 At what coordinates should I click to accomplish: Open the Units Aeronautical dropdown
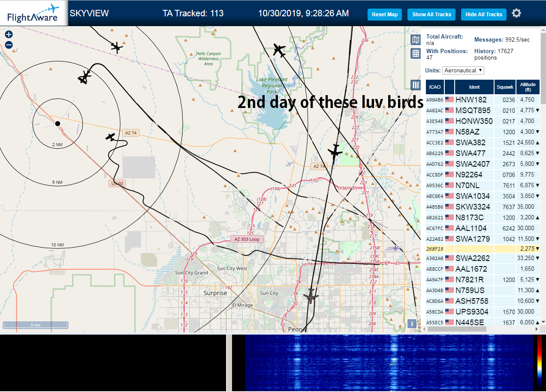(463, 70)
